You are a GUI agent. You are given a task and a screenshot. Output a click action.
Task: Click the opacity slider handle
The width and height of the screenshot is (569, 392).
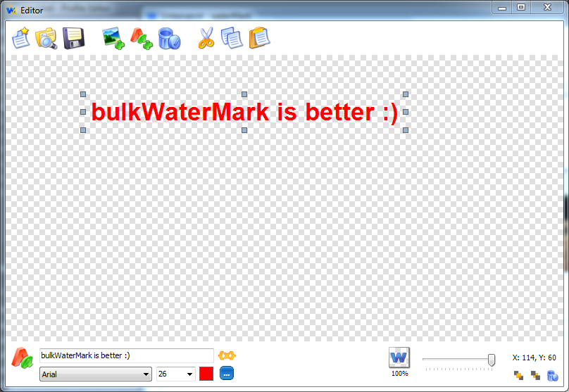tap(492, 360)
